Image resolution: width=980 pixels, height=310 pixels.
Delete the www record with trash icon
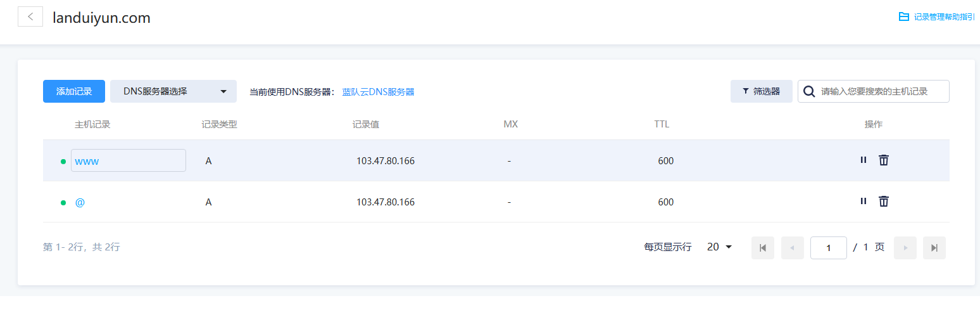coord(884,160)
